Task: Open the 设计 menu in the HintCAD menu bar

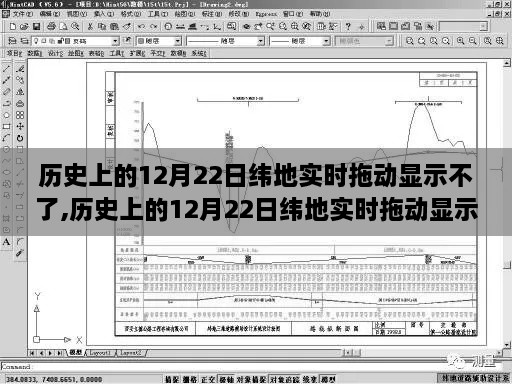Action: [56, 53]
